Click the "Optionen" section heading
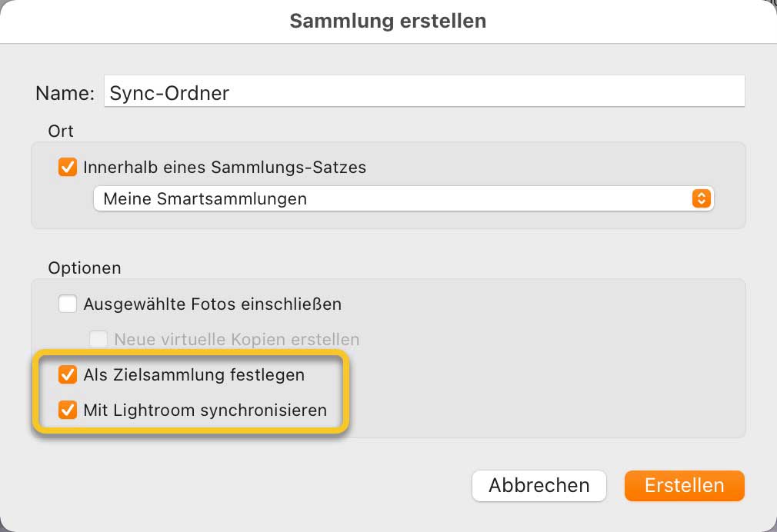Image resolution: width=777 pixels, height=532 pixels. 85,268
